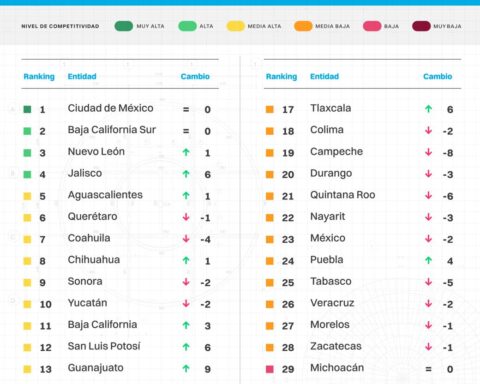Select the left Entidad column header
This screenshot has width=480, height=384.
tap(82, 76)
